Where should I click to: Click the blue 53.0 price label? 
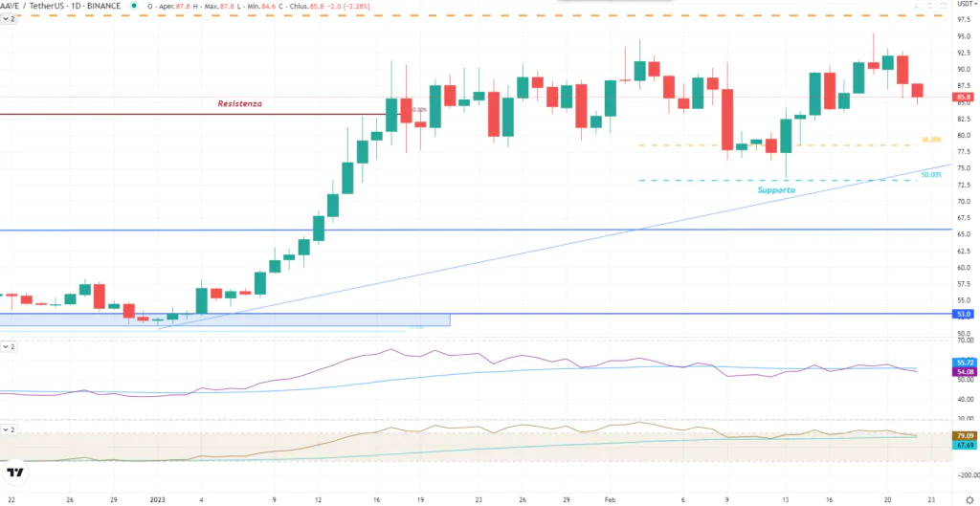963,314
